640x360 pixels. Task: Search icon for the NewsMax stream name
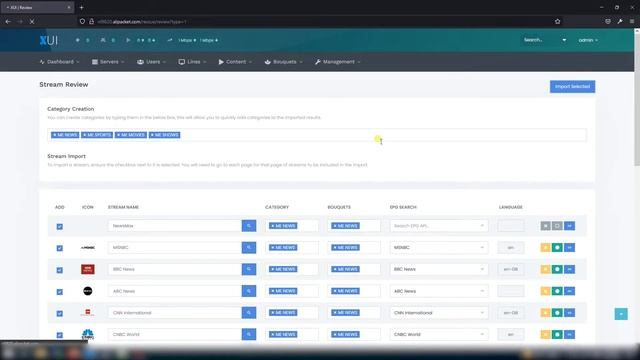click(249, 226)
